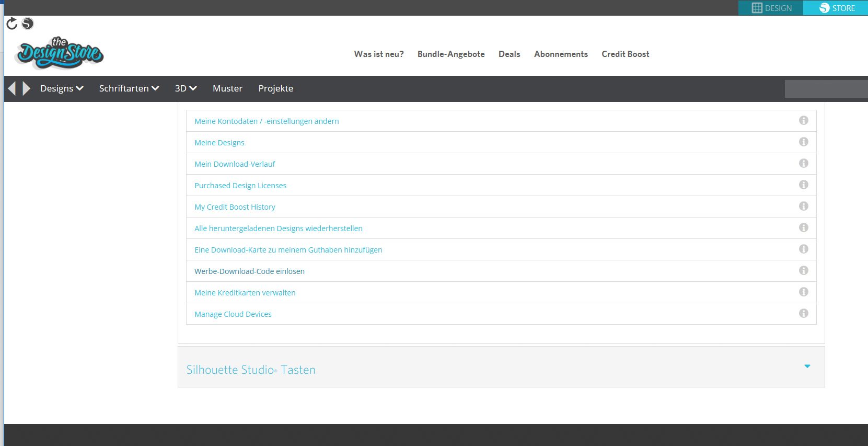Image resolution: width=868 pixels, height=446 pixels.
Task: Click the Design Store logo
Action: (60, 53)
